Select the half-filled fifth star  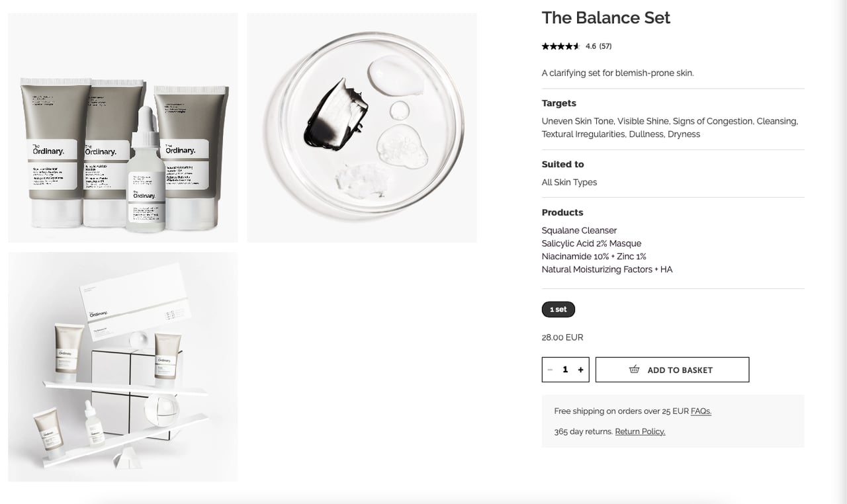coord(577,46)
